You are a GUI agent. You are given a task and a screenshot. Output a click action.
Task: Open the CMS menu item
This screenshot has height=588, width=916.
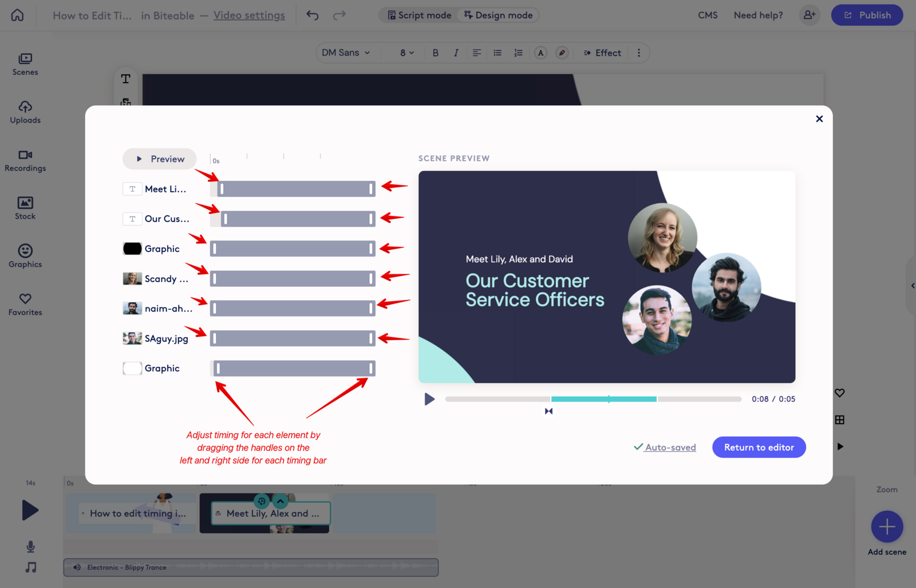tap(708, 15)
